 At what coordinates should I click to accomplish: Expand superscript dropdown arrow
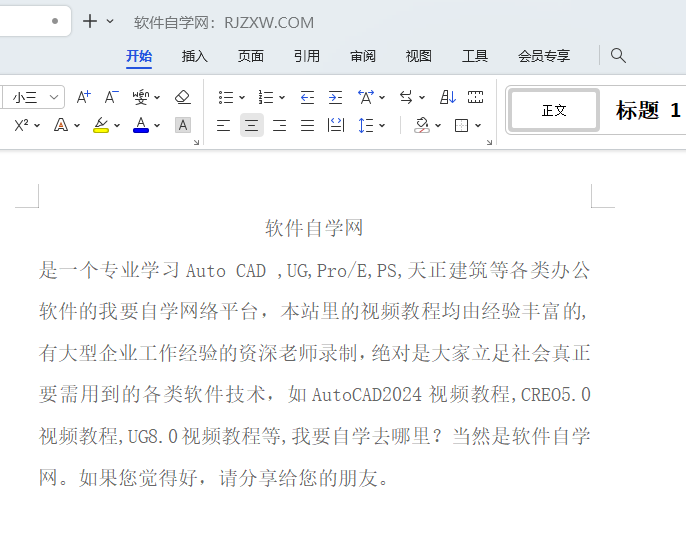point(37,126)
